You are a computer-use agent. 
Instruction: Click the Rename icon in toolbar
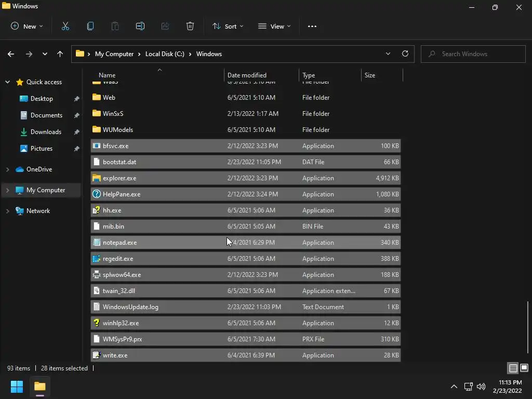click(x=140, y=26)
